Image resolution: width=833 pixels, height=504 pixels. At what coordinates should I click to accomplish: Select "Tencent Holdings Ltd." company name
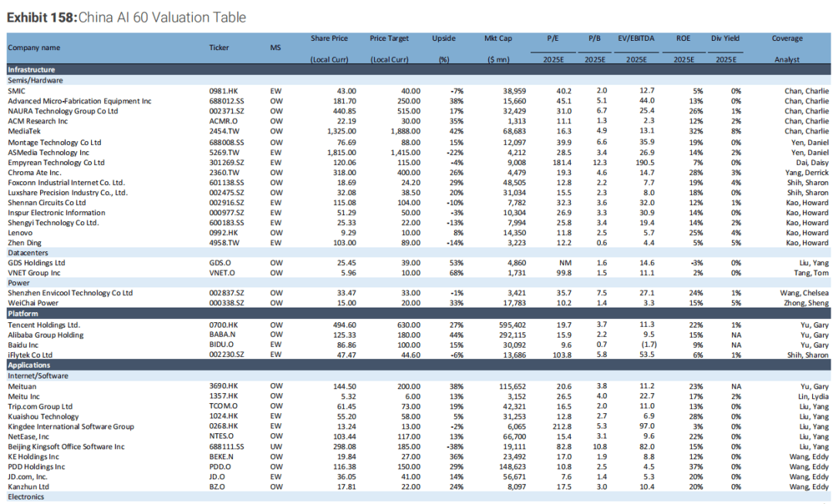click(x=43, y=324)
